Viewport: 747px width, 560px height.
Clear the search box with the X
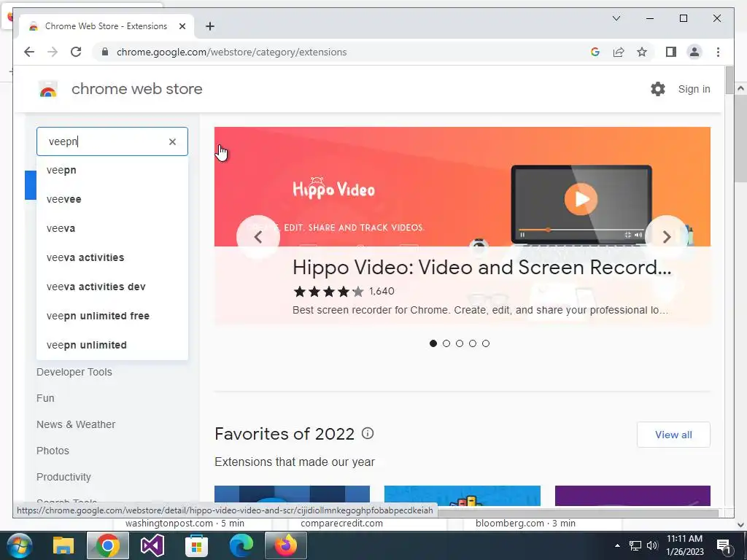172,141
